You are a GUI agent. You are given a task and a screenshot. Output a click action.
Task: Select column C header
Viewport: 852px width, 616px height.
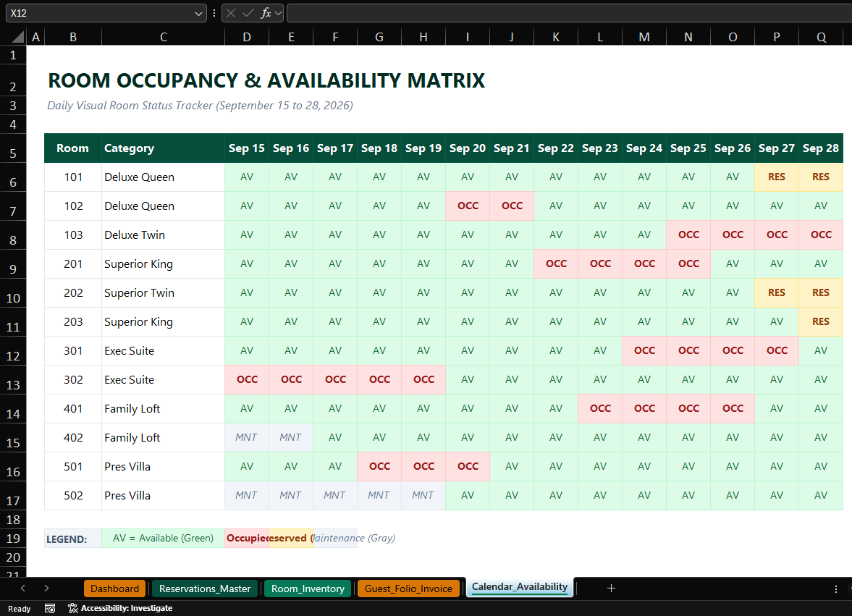pyautogui.click(x=163, y=37)
